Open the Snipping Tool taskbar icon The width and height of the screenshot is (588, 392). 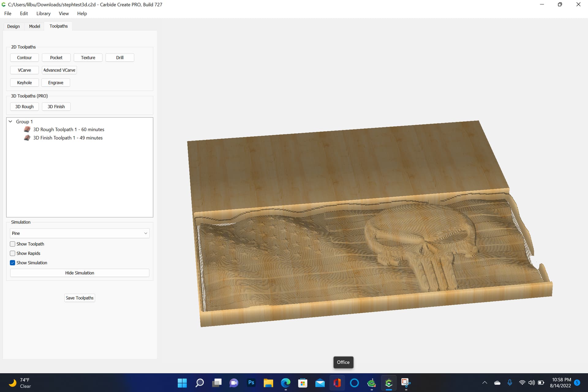click(406, 383)
